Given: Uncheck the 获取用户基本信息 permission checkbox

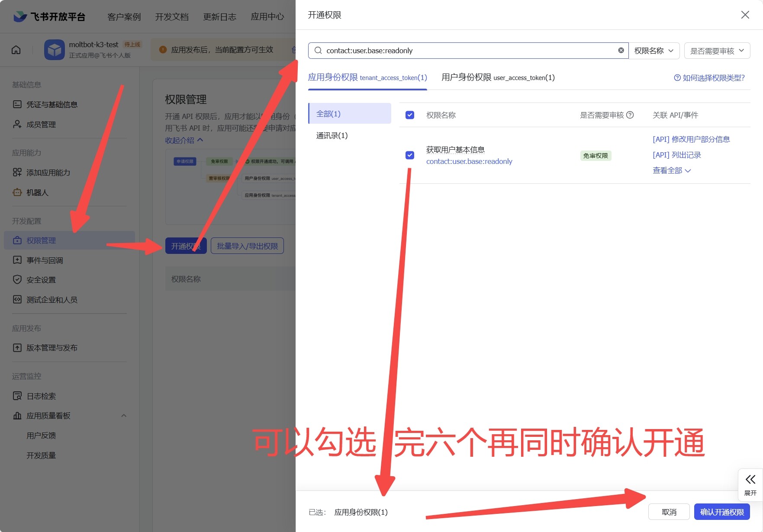Looking at the screenshot, I should (410, 155).
